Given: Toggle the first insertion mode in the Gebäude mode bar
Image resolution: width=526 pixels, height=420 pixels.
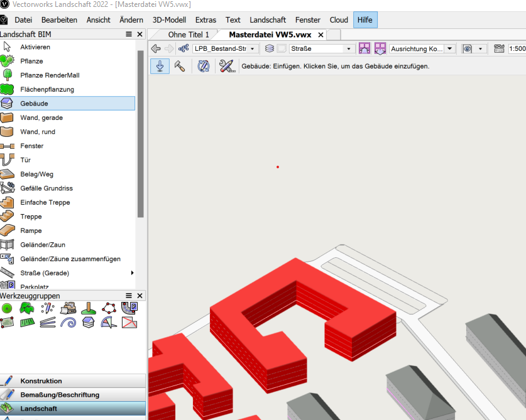Looking at the screenshot, I should (160, 65).
